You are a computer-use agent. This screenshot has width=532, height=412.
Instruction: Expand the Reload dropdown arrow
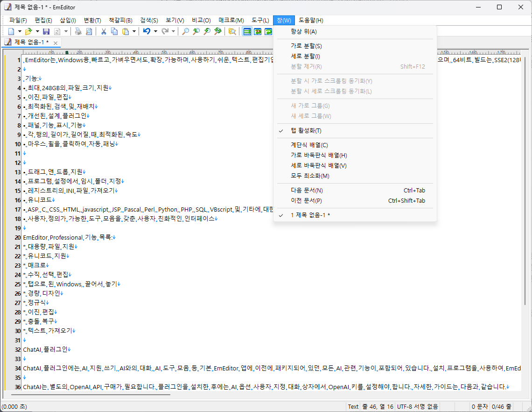click(66, 31)
